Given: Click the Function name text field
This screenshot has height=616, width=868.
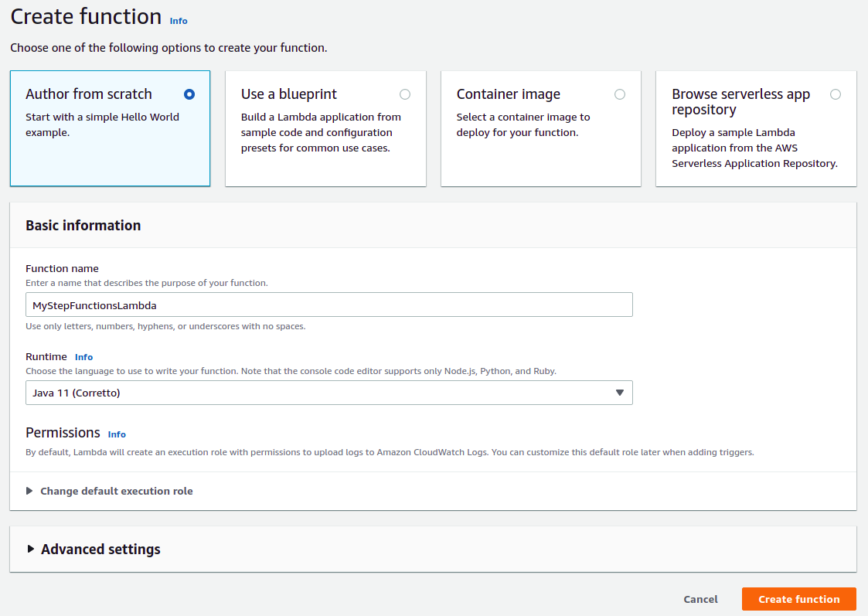Looking at the screenshot, I should (328, 305).
